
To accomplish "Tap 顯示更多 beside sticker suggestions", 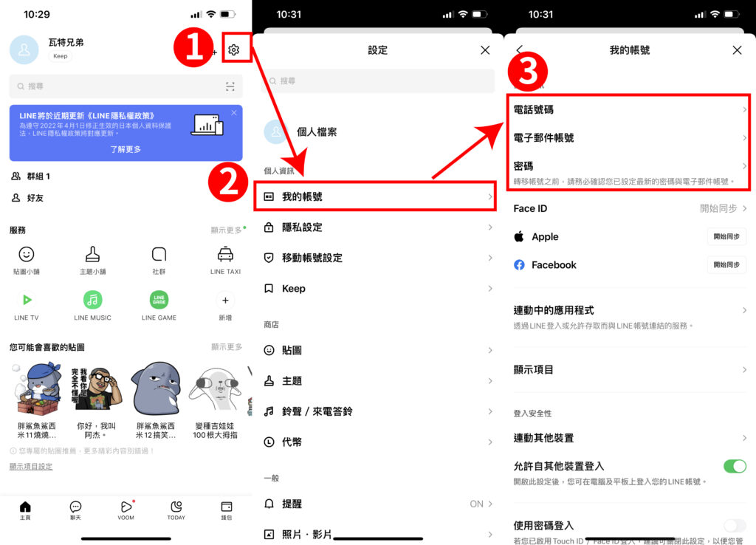I will pos(227,347).
